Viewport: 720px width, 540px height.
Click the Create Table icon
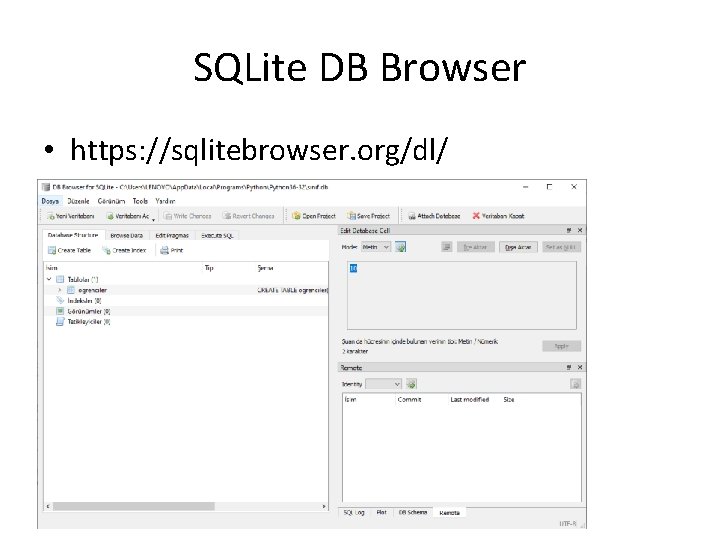pos(52,250)
